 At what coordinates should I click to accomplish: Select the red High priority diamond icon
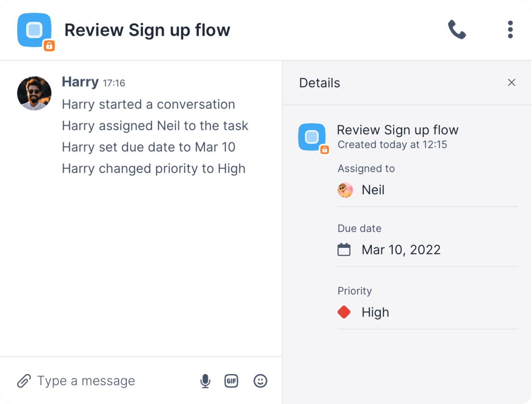coord(344,312)
